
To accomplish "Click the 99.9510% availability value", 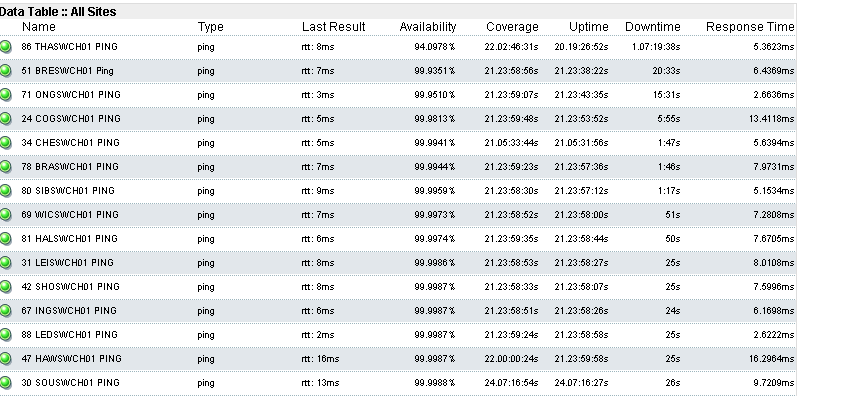I will click(x=435, y=95).
